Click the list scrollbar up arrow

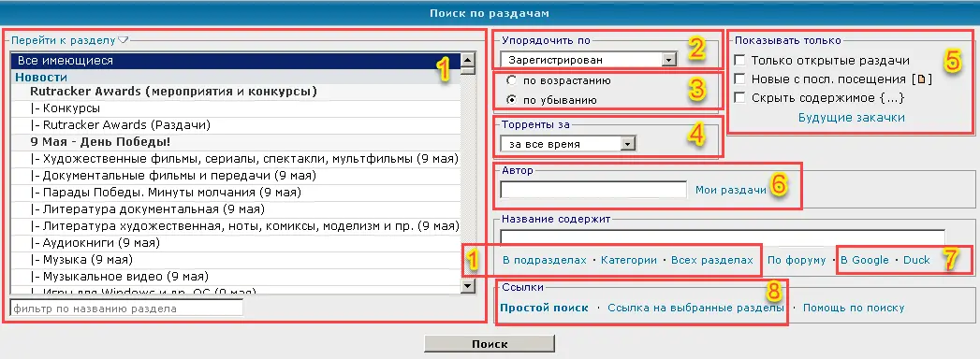tap(467, 61)
